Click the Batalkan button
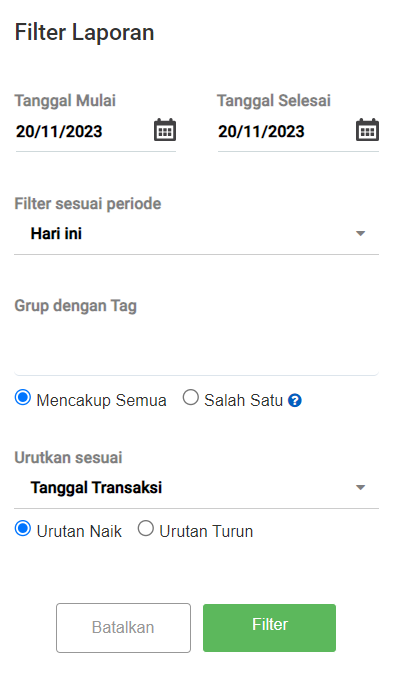Image resolution: width=399 pixels, height=690 pixels. [x=123, y=628]
